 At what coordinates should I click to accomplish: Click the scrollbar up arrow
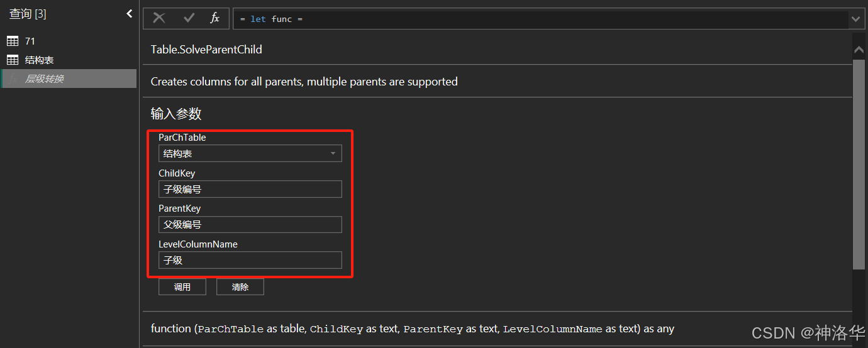(x=859, y=50)
